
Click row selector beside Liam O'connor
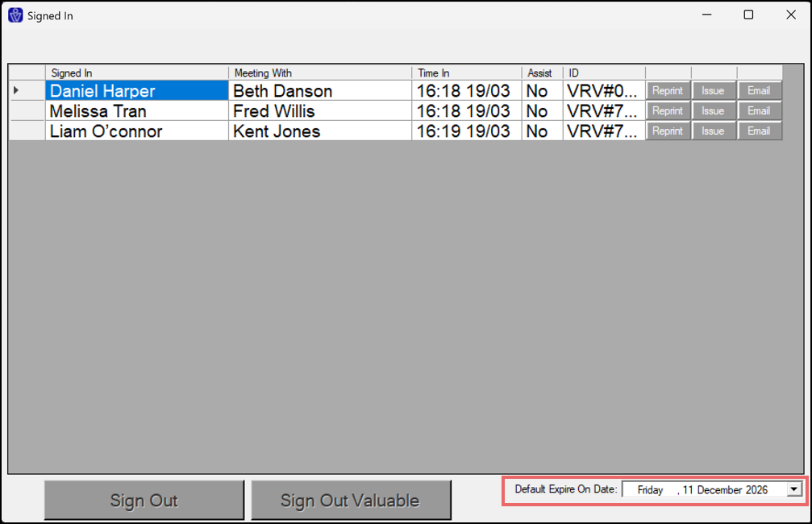click(x=27, y=131)
